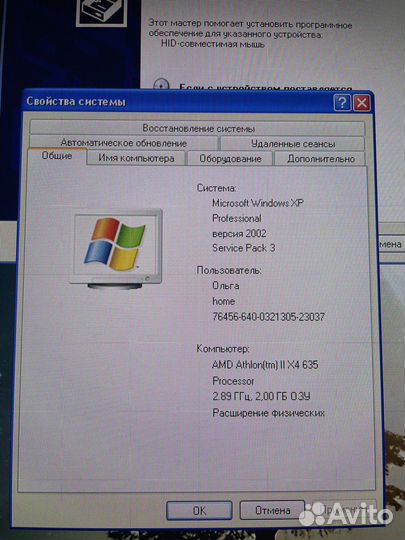This screenshot has height=540, width=405.
Task: Click the AMD Athlon II X4 635 text
Action: click(265, 365)
